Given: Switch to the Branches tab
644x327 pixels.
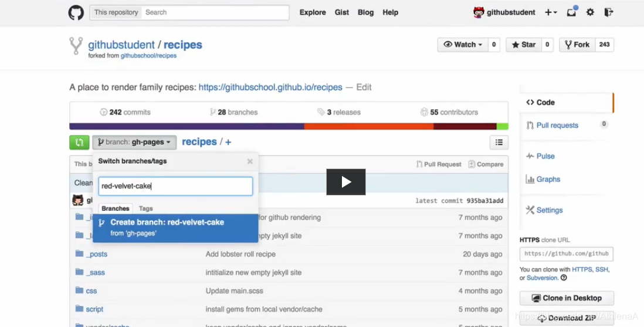Looking at the screenshot, I should [116, 208].
